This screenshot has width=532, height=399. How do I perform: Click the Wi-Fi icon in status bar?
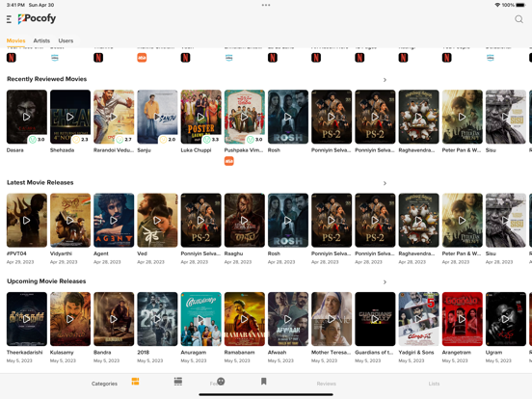[x=497, y=5]
